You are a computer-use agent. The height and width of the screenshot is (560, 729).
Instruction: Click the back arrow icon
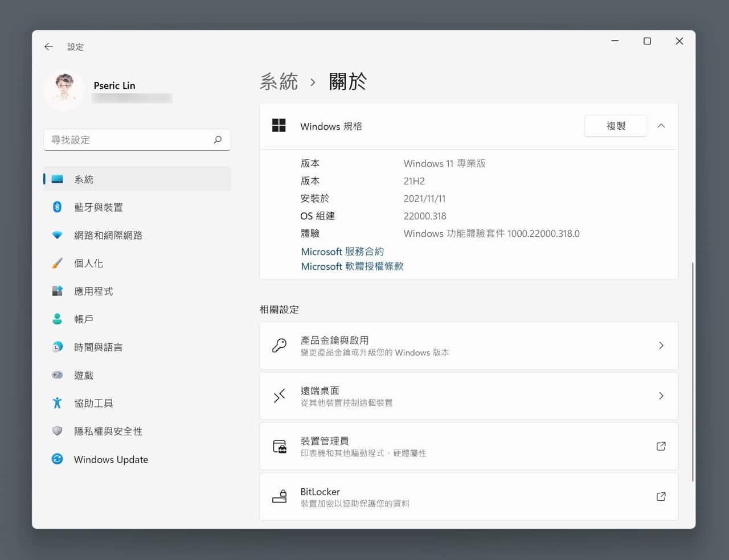pyautogui.click(x=48, y=47)
